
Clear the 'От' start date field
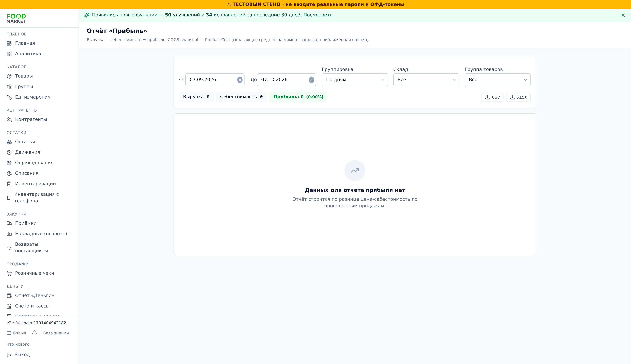[240, 80]
